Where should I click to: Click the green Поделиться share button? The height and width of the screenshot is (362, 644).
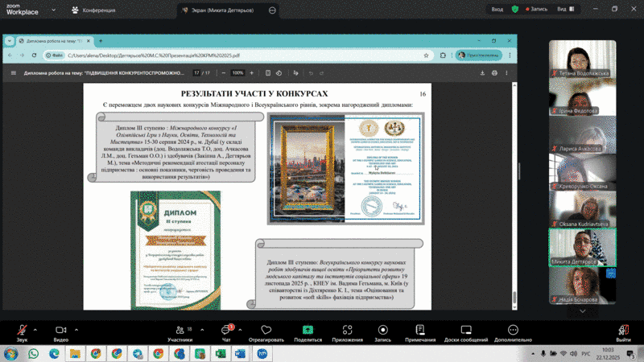point(308,331)
